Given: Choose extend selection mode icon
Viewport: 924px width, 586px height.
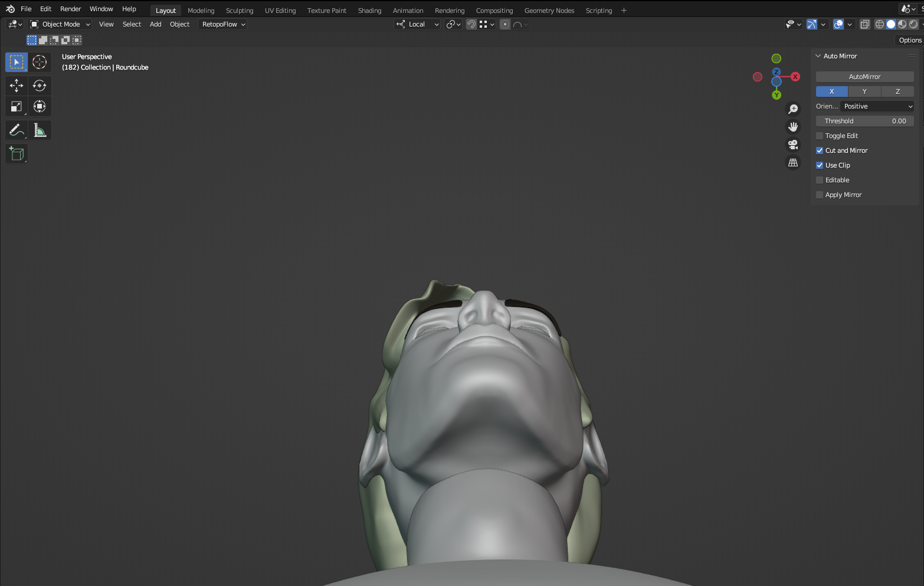Looking at the screenshot, I should (x=43, y=40).
